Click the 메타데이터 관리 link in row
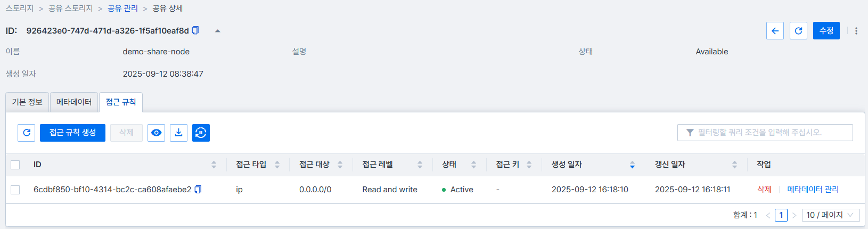This screenshot has width=868, height=229. click(x=813, y=190)
